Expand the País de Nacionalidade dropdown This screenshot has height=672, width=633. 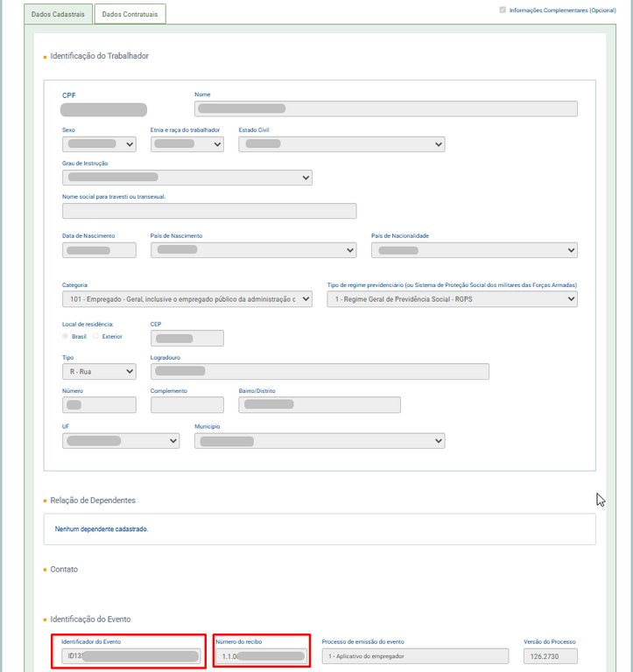[474, 250]
